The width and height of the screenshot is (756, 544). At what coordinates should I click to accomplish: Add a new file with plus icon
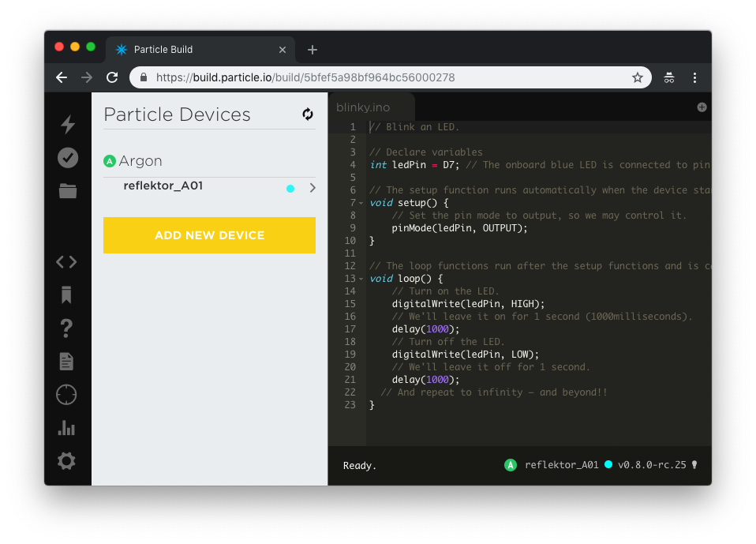click(x=702, y=107)
